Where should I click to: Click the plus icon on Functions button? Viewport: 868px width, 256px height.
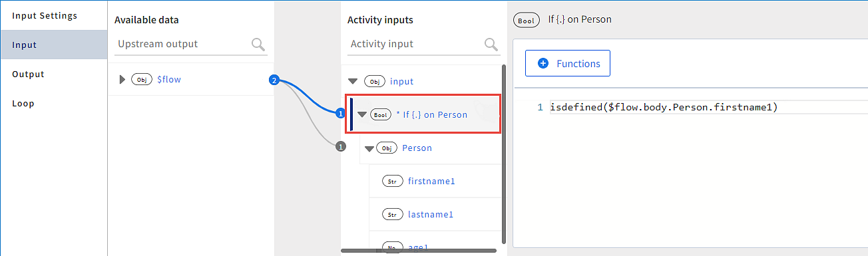coord(543,64)
